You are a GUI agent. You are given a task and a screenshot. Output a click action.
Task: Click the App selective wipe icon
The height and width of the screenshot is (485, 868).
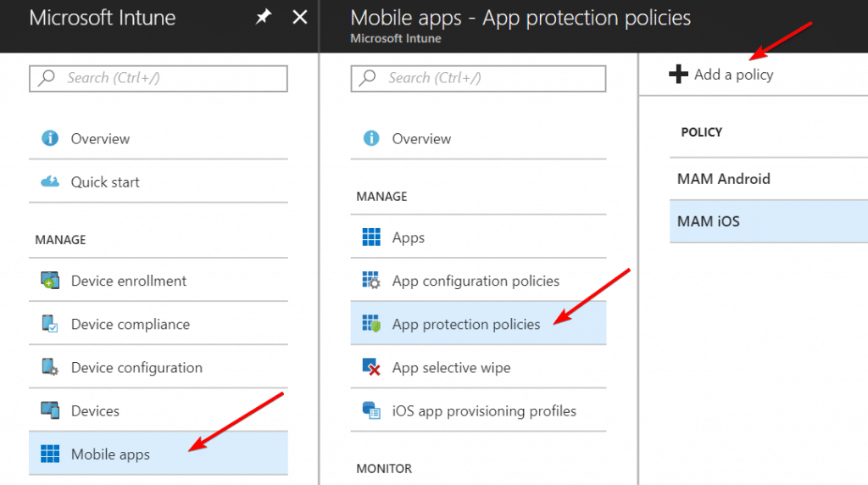click(371, 368)
